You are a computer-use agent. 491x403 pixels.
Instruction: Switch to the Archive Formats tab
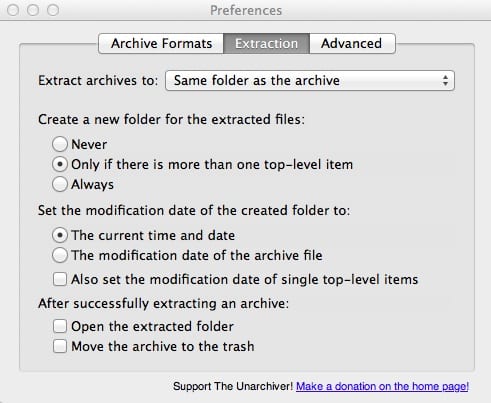tap(161, 43)
